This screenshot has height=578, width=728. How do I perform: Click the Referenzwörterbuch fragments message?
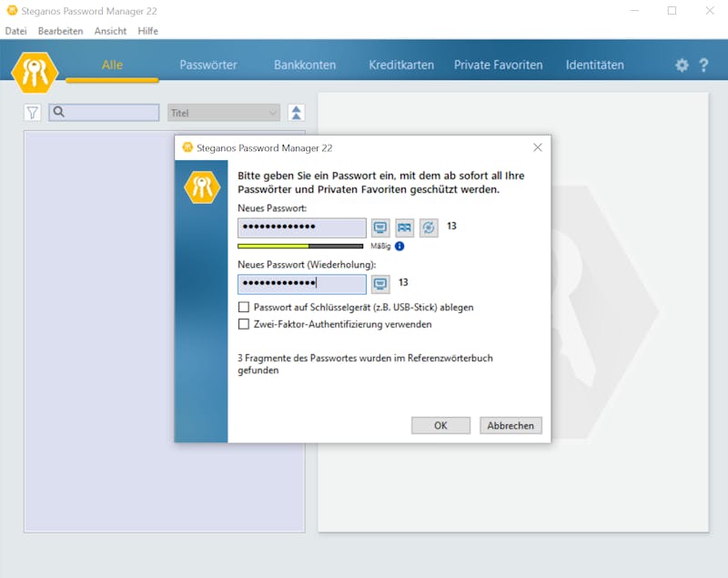tap(365, 364)
